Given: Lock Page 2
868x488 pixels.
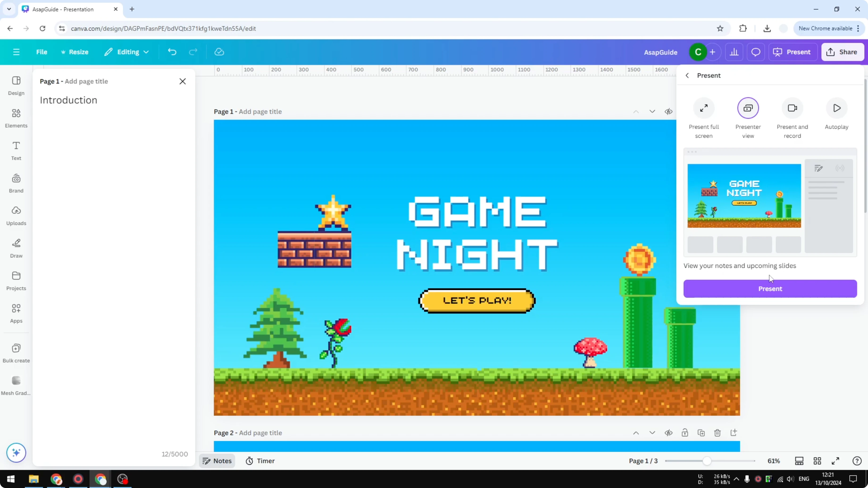Looking at the screenshot, I should click(x=685, y=433).
